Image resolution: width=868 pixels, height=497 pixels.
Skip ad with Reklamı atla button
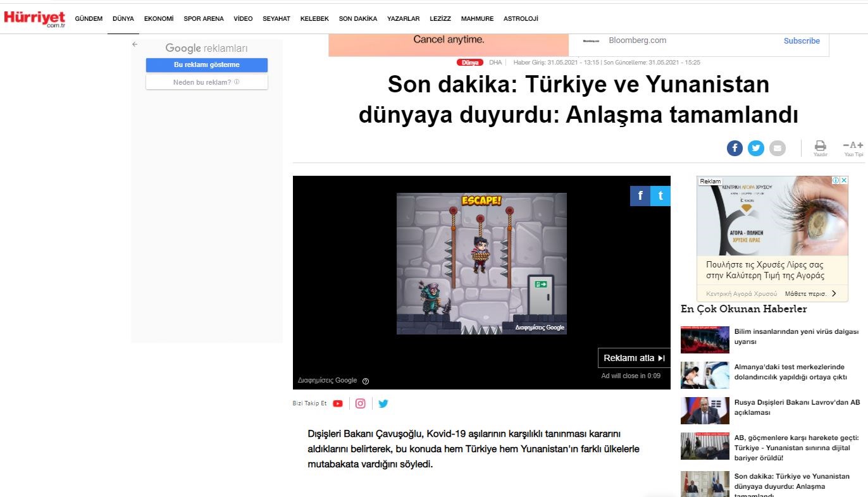point(634,358)
